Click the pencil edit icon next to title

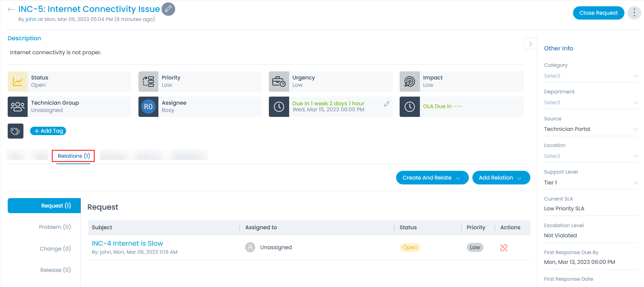pyautogui.click(x=168, y=9)
